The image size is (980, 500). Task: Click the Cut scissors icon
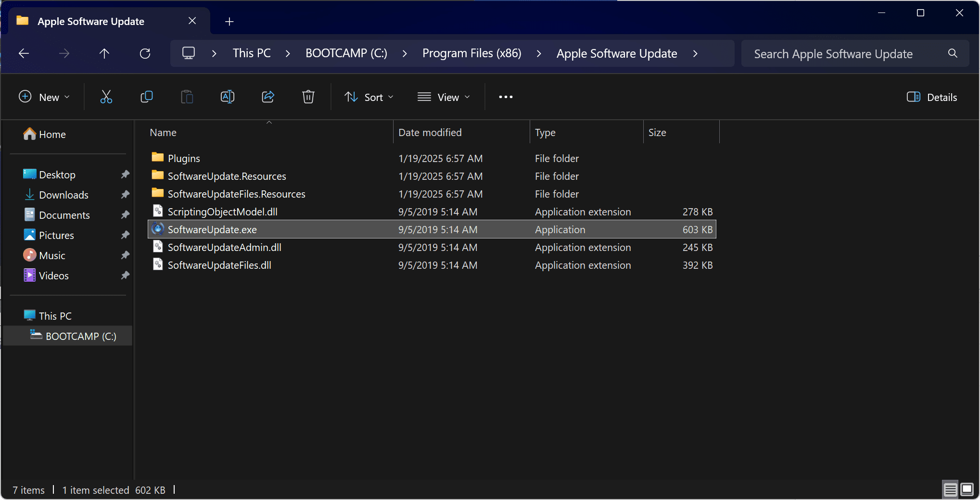click(106, 97)
